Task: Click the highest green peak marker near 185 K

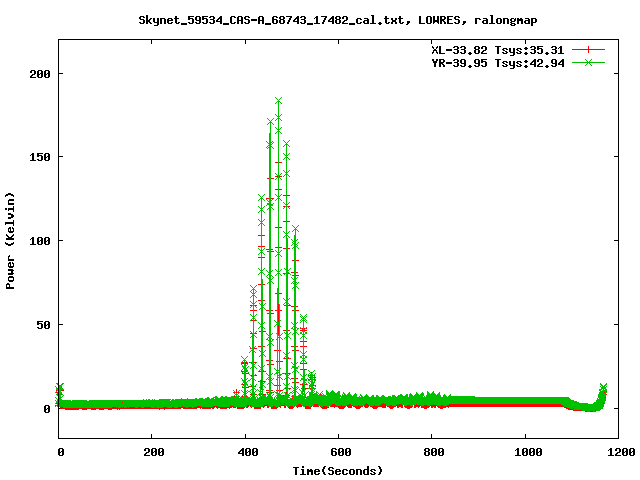Action: pos(278,100)
